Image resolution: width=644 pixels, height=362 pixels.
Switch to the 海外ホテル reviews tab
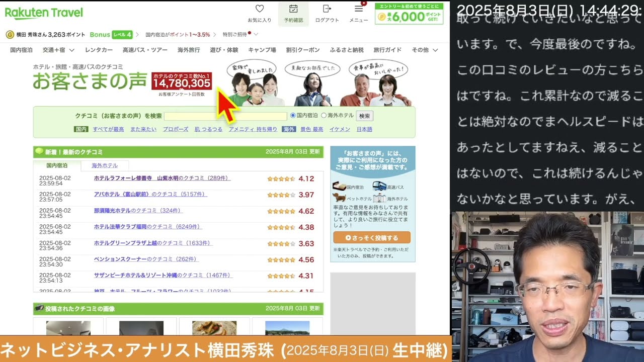(x=105, y=165)
